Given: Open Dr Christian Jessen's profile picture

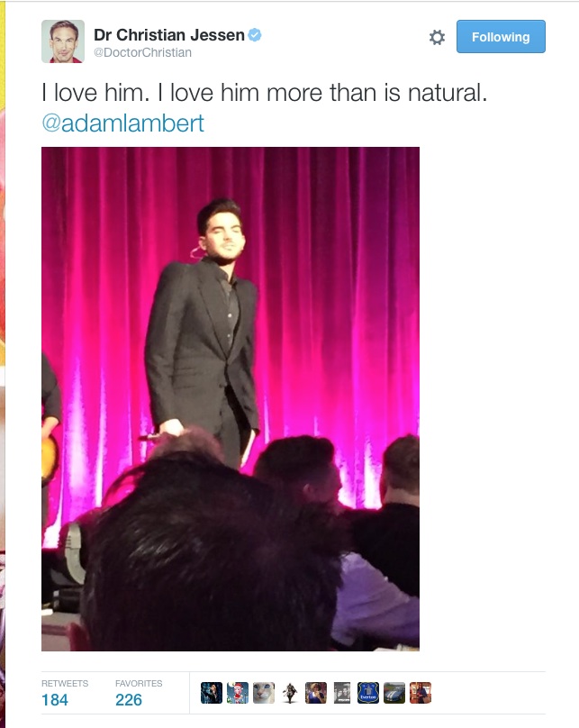Looking at the screenshot, I should [63, 41].
